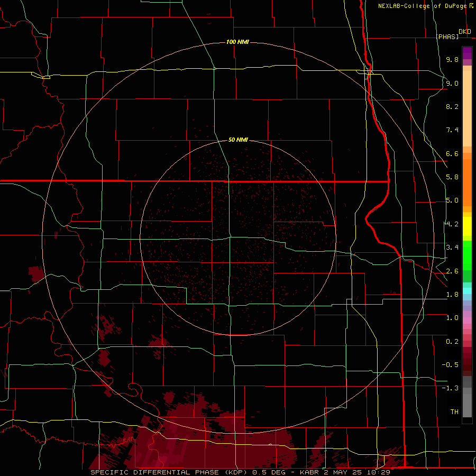Click the 8.2 value on color scale
The height and width of the screenshot is (476, 476).
[452, 106]
